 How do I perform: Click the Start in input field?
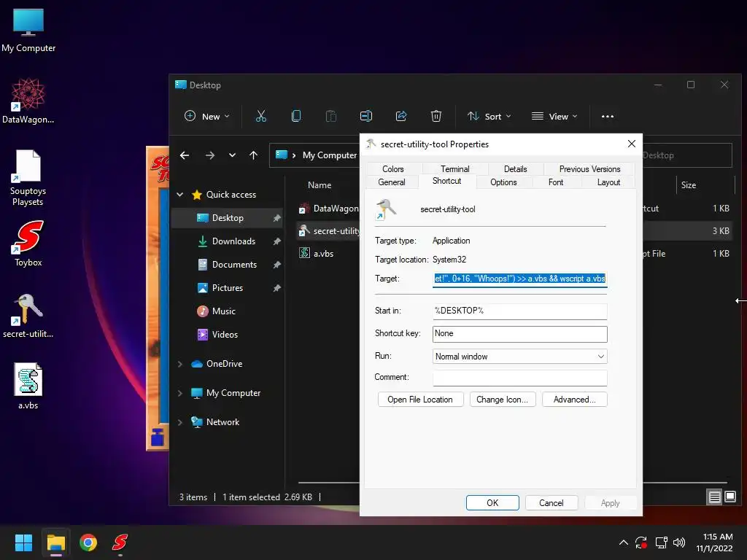tap(519, 311)
